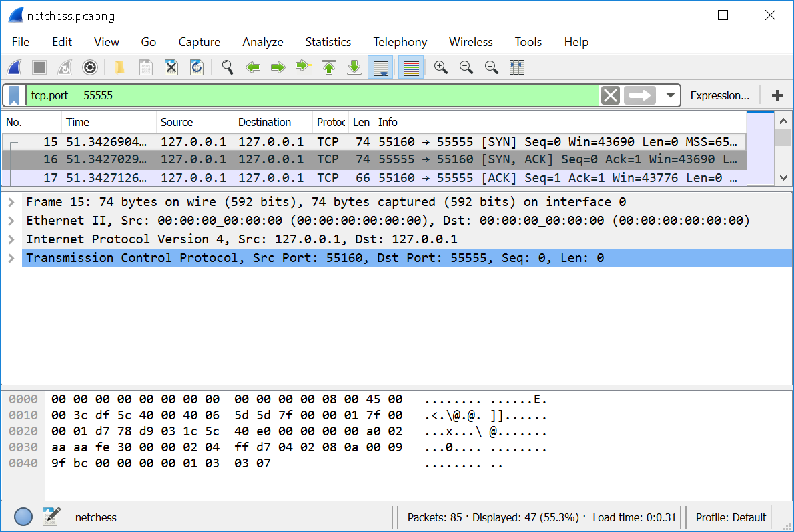Viewport: 794px width, 532px height.
Task: Click the Expression... button
Action: coord(719,95)
